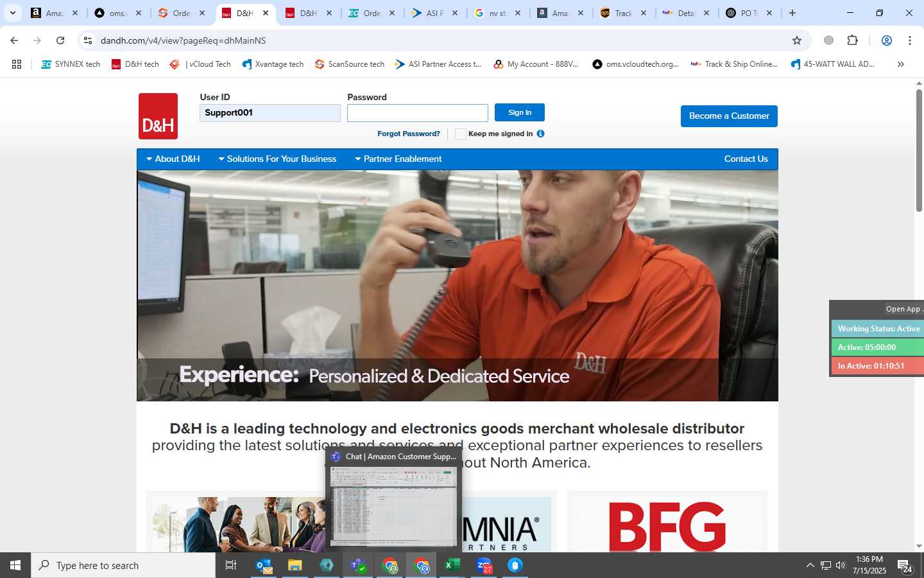Open ScanSource tech bookmark
The width and height of the screenshot is (924, 578).
[x=350, y=64]
